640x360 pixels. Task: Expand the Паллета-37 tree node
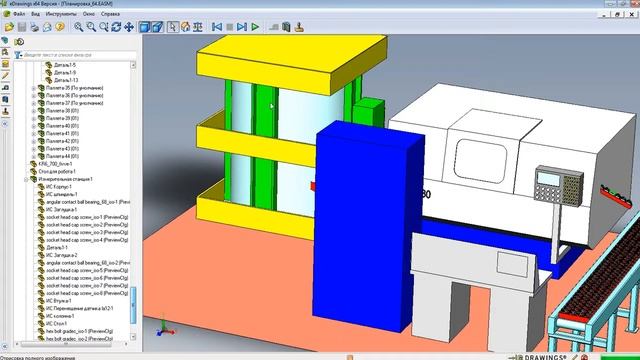click(34, 103)
